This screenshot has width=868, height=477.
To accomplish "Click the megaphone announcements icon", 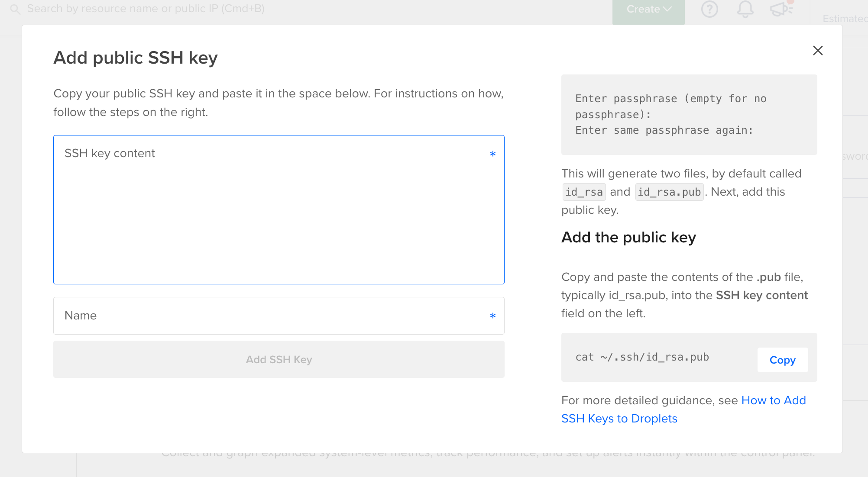I will point(781,9).
